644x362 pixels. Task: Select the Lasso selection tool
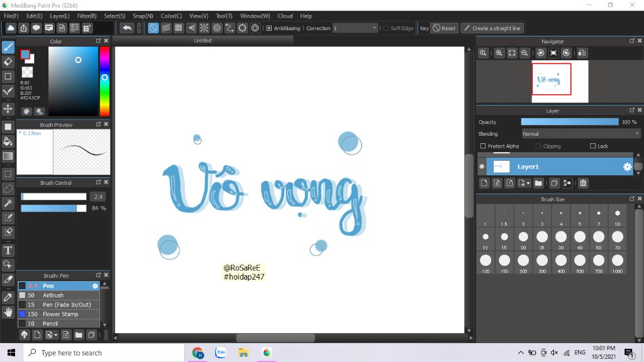8,189
